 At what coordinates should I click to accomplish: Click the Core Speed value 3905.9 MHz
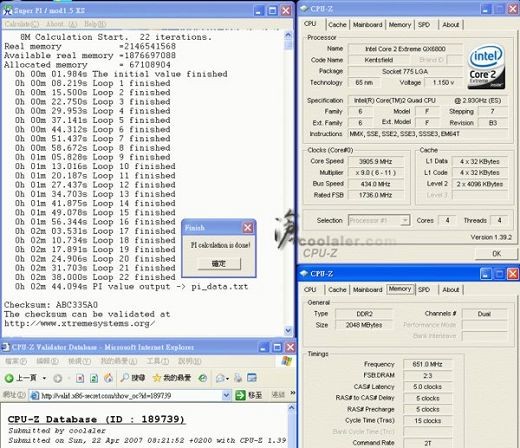(x=375, y=162)
